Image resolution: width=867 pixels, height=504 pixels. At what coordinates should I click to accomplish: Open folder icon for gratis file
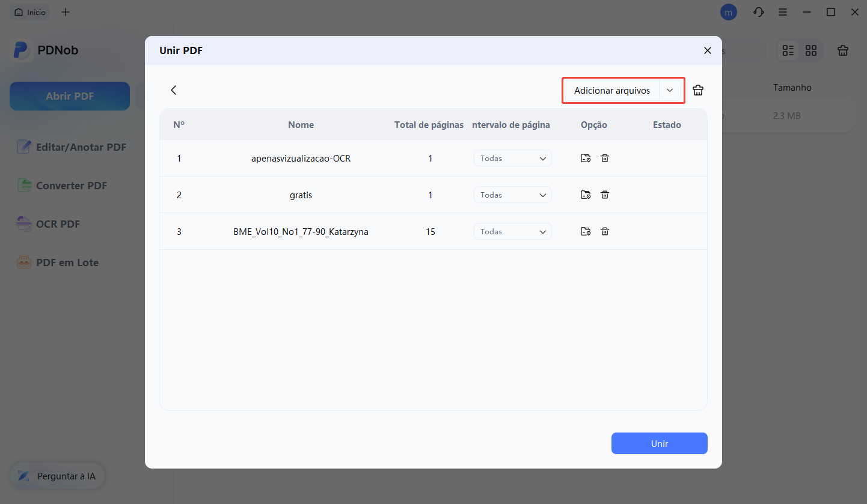pyautogui.click(x=585, y=195)
